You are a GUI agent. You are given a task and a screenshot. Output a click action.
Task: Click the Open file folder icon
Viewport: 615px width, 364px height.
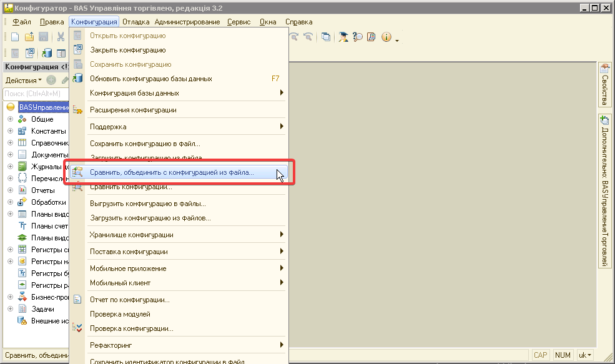point(29,37)
